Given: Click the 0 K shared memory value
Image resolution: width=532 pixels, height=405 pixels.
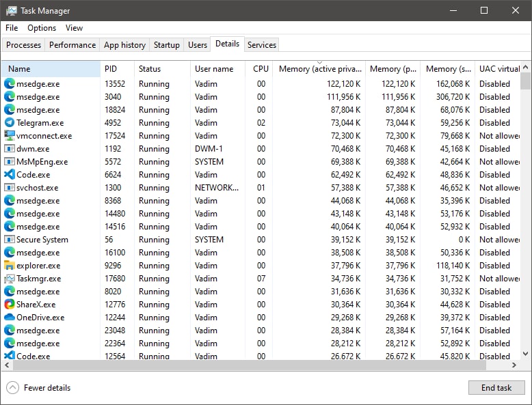Looking at the screenshot, I should 464,240.
